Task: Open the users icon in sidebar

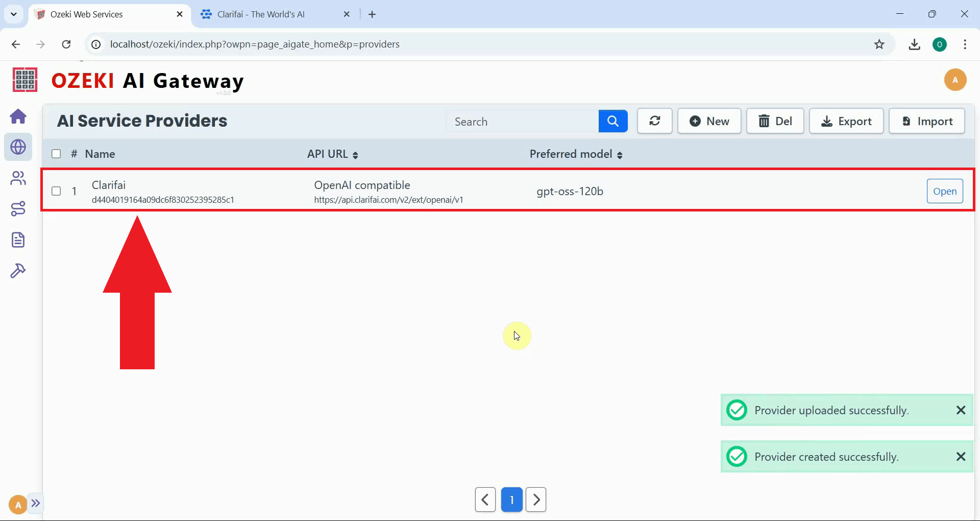Action: (x=18, y=178)
